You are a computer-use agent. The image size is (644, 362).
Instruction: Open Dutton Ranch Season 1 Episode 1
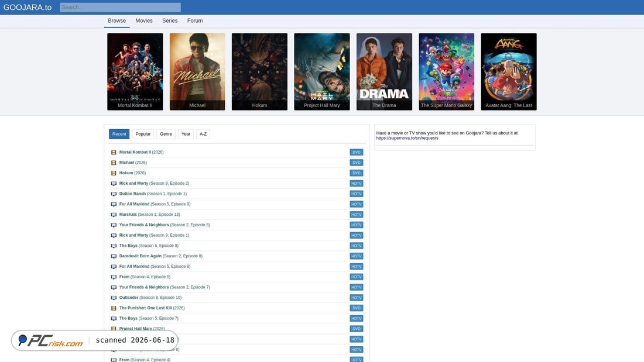153,194
